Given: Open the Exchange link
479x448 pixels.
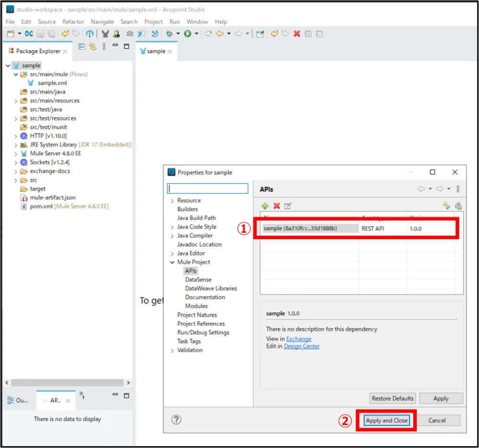Looking at the screenshot, I should 299,339.
